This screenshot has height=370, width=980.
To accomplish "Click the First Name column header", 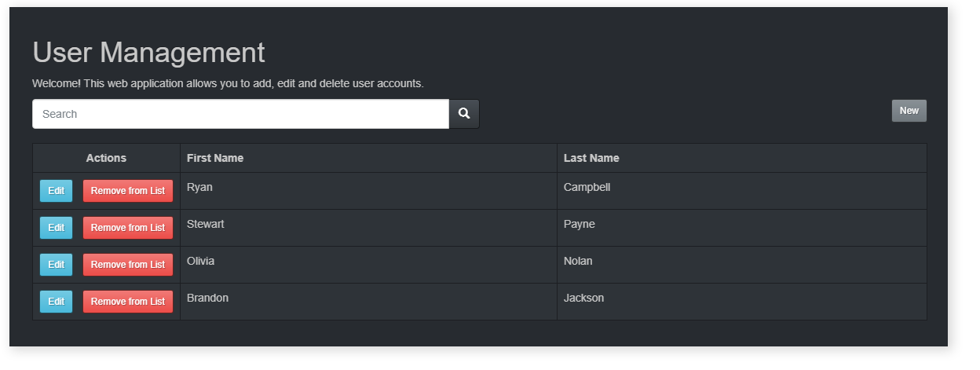I will click(x=215, y=158).
